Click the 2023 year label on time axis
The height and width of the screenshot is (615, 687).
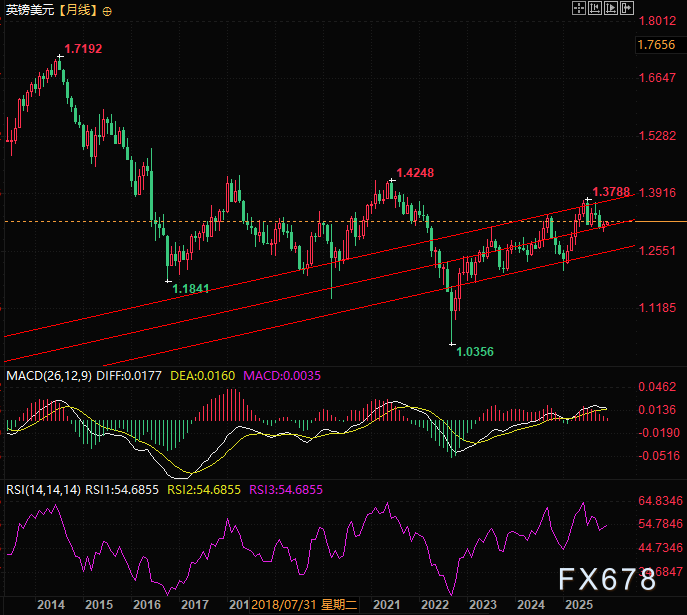(482, 605)
